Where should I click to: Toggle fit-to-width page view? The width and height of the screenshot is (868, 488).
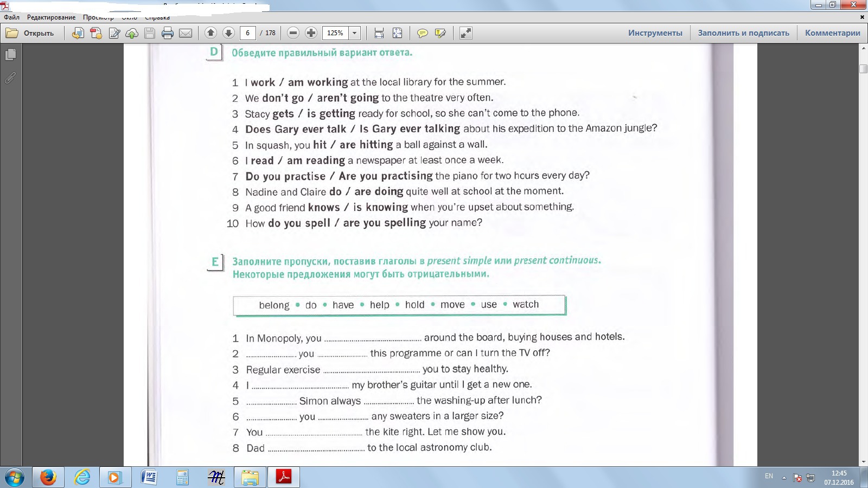tap(379, 33)
